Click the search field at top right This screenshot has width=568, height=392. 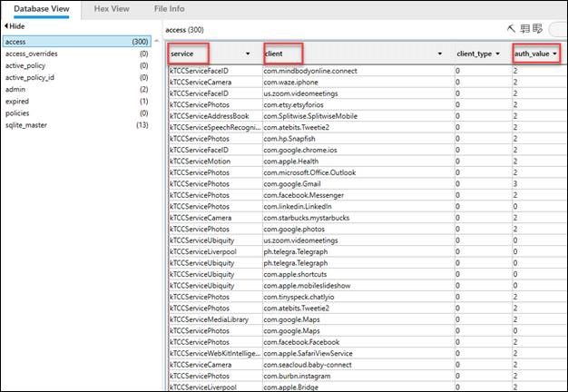[558, 29]
